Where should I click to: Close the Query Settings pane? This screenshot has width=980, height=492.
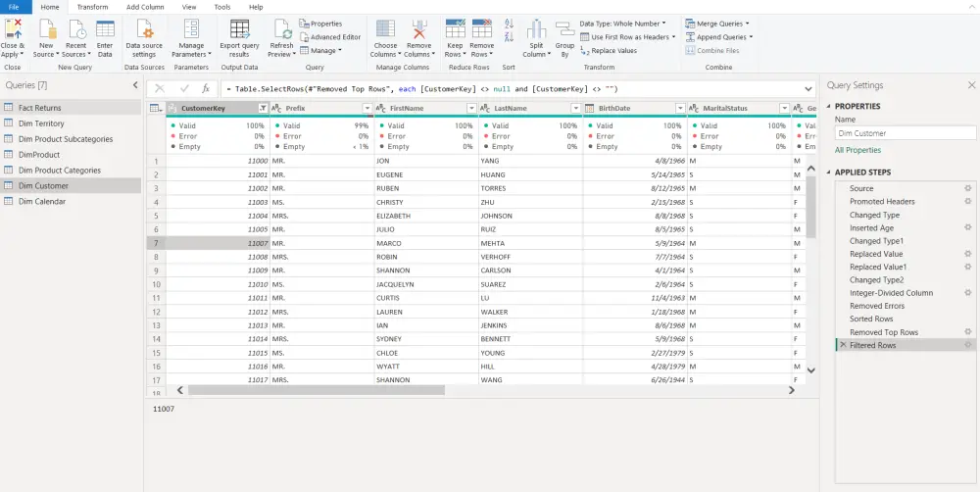(971, 85)
